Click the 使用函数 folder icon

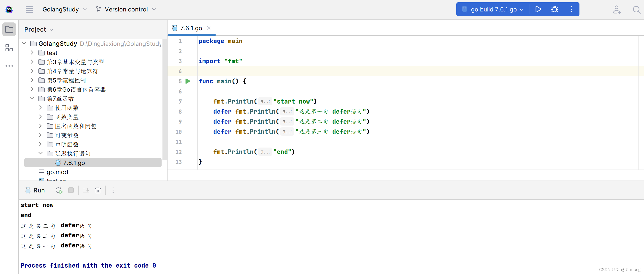pyautogui.click(x=50, y=108)
